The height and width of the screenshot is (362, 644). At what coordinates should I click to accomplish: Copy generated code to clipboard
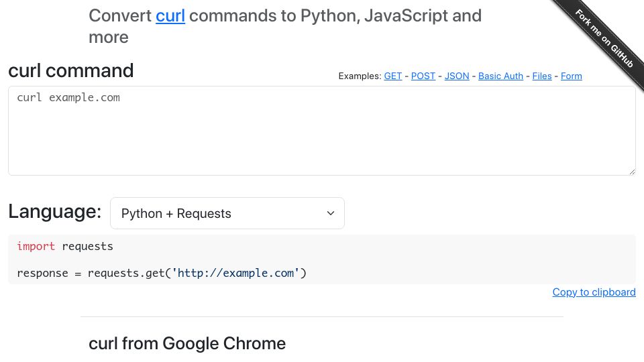[x=594, y=292]
